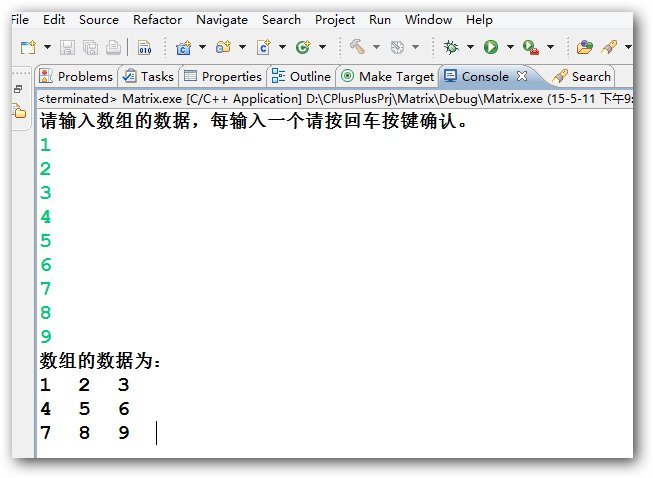Viewport: 653px width, 478px height.
Task: Click the Search flashlight toolbar icon
Action: (x=609, y=47)
